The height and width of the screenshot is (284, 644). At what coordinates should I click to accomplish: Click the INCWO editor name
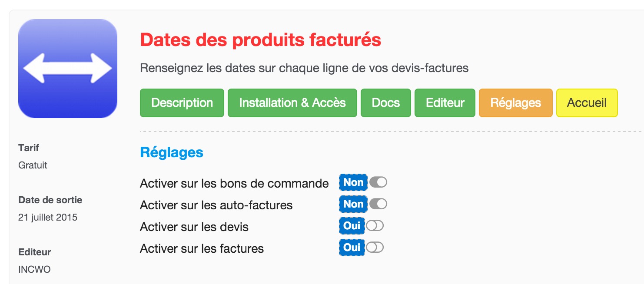tap(34, 269)
